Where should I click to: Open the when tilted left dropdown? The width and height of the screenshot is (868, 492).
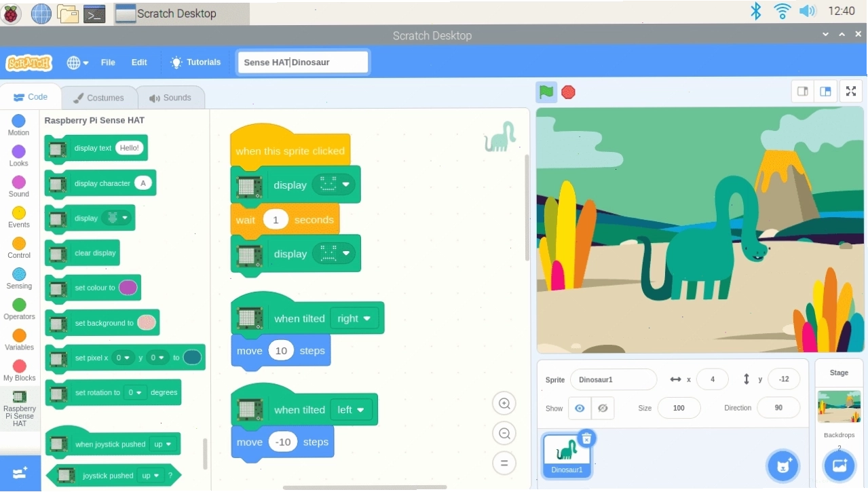click(x=351, y=410)
